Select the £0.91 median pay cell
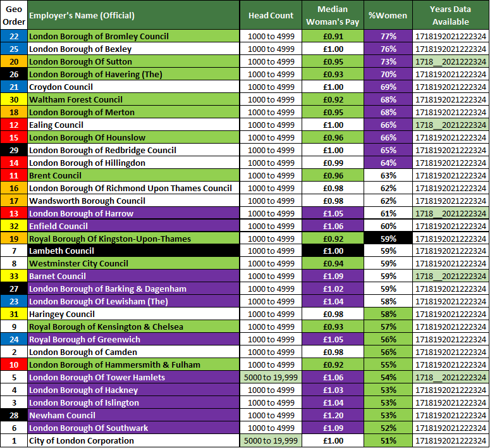490x448 pixels. (x=333, y=37)
